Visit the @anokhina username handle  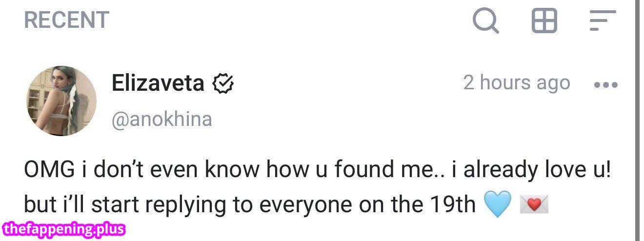[x=161, y=119]
